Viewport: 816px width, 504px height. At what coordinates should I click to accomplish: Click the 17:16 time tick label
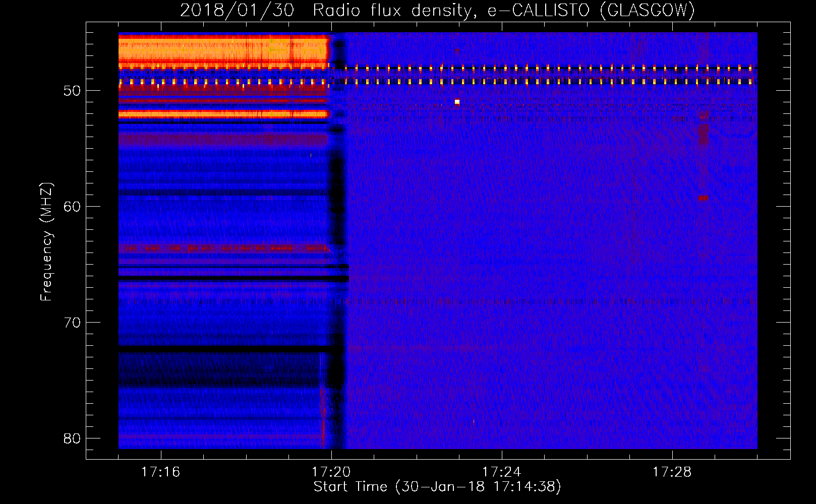click(x=160, y=472)
